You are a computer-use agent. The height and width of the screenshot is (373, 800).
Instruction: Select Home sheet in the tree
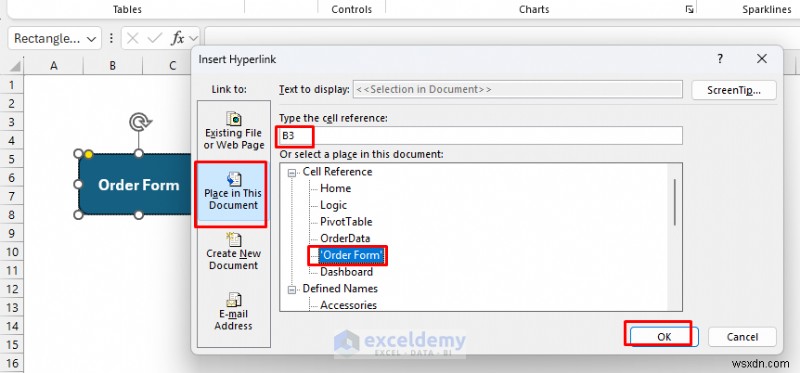click(335, 188)
